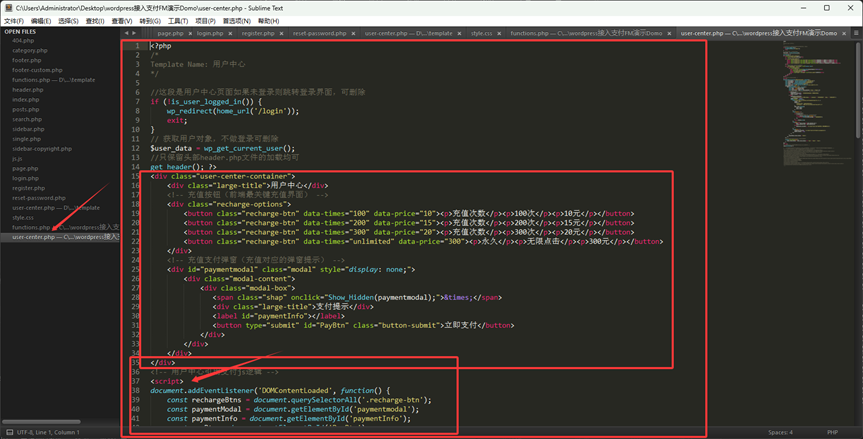Open index.php in the sidebar

[x=26, y=100]
